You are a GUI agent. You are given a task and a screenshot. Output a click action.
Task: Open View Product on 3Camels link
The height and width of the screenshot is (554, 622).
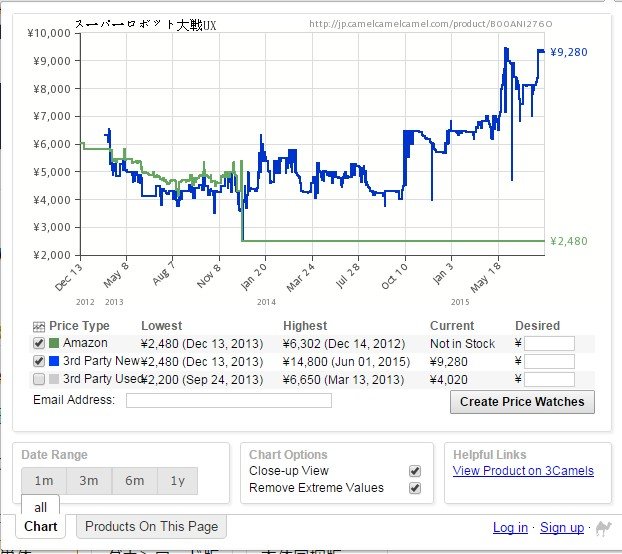click(522, 471)
